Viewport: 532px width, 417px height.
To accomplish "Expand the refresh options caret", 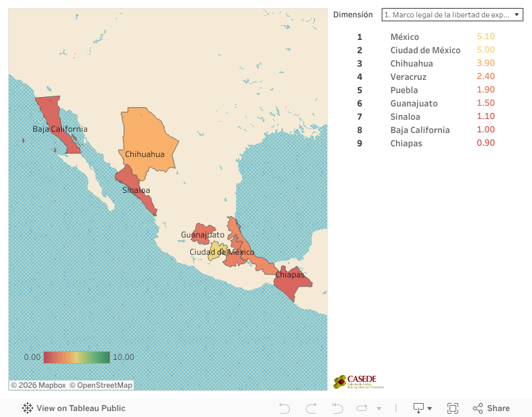I will coord(379,408).
